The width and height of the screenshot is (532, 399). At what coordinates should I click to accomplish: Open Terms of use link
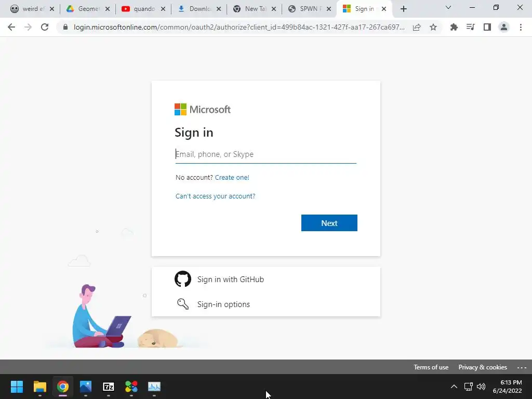[x=431, y=367]
